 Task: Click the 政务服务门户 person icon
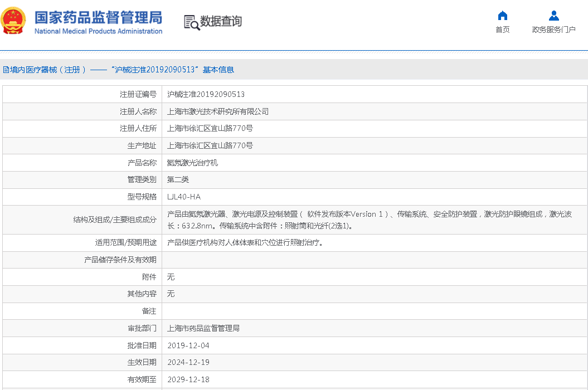pyautogui.click(x=553, y=16)
